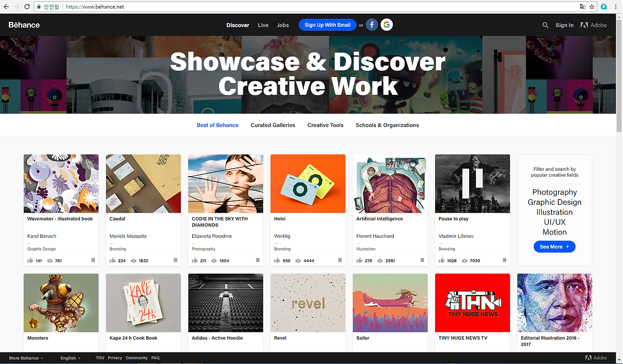This screenshot has width=623, height=364.
Task: Open the Revel project thumbnail
Action: [x=308, y=303]
